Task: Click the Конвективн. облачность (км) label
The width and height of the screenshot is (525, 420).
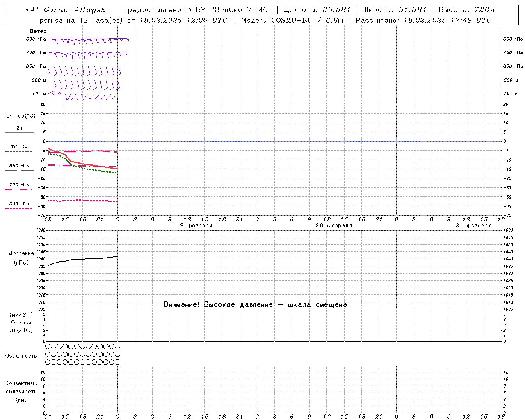Action: pos(21,391)
